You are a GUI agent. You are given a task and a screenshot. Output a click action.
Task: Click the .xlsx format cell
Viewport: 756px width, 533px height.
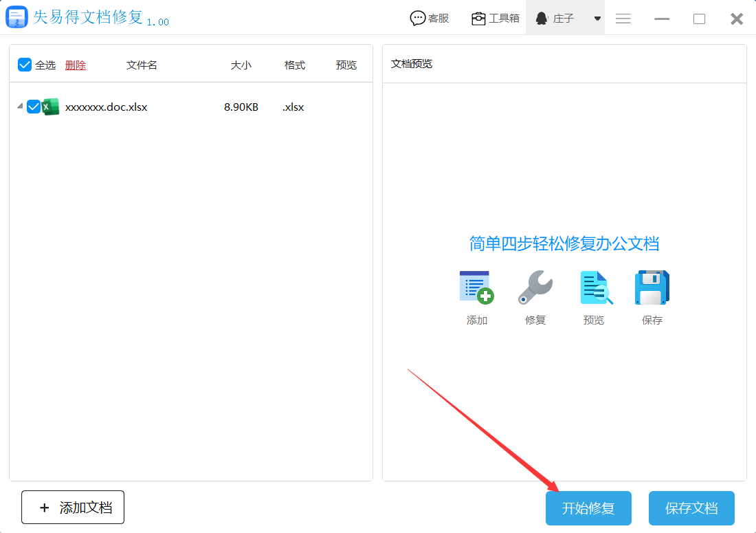(x=293, y=107)
